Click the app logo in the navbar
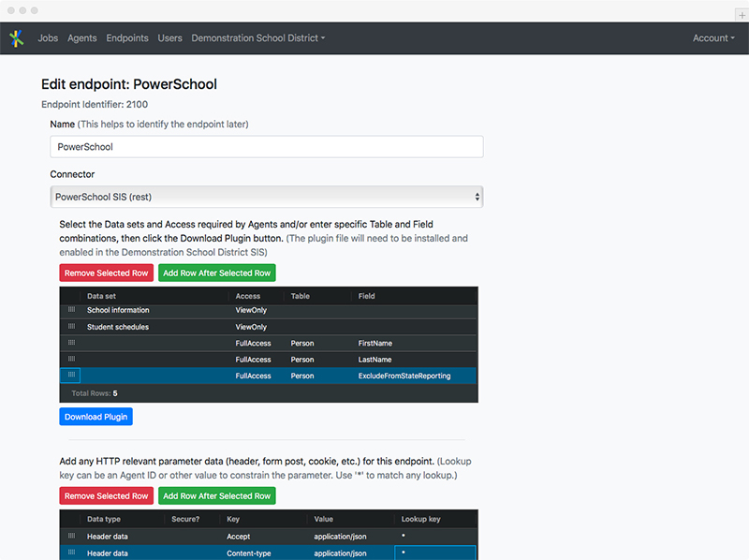 coord(17,38)
